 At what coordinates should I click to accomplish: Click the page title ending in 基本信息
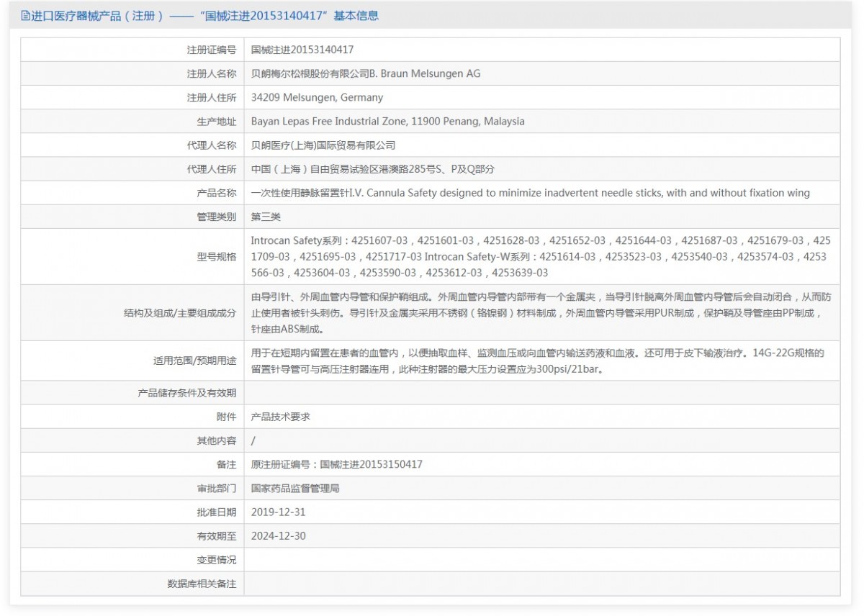coord(204,16)
